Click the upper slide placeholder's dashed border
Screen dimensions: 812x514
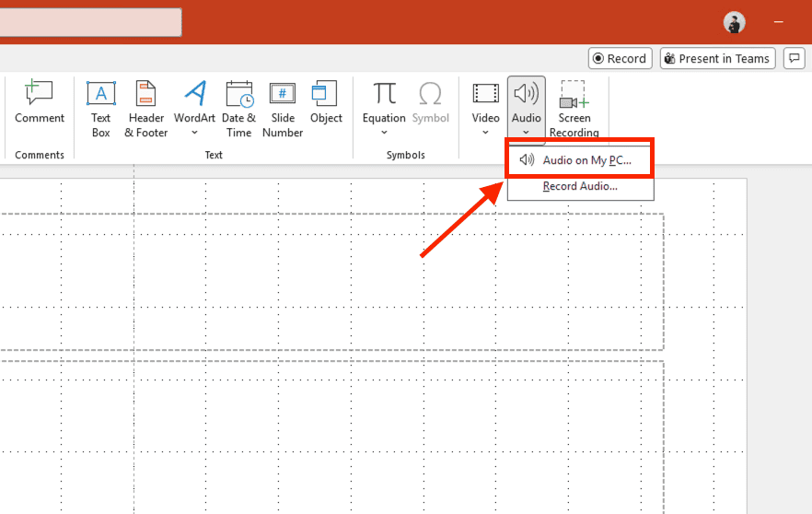(x=331, y=214)
